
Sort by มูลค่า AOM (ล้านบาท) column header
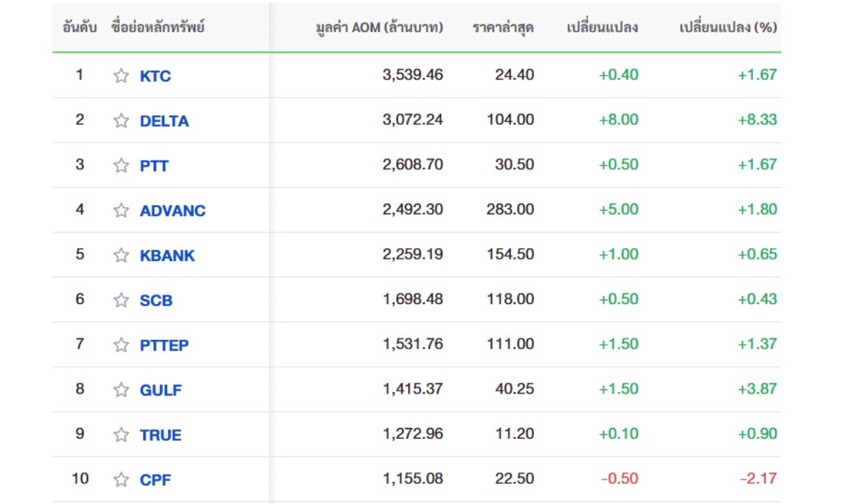coord(380,27)
